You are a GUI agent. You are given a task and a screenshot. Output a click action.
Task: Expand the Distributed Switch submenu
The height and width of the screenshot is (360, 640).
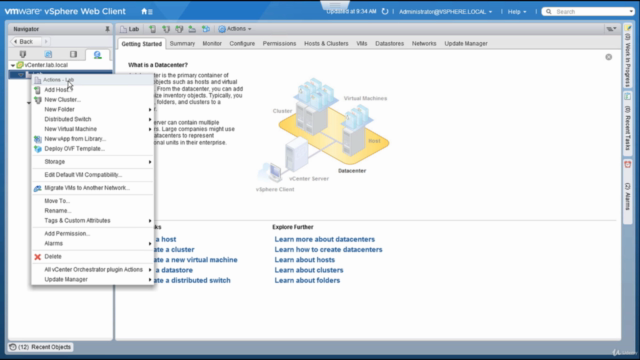coord(93,119)
